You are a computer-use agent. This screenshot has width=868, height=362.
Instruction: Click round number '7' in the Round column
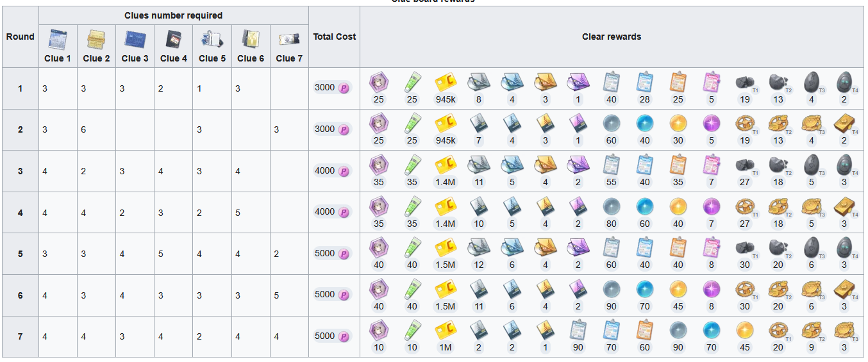pyautogui.click(x=21, y=336)
